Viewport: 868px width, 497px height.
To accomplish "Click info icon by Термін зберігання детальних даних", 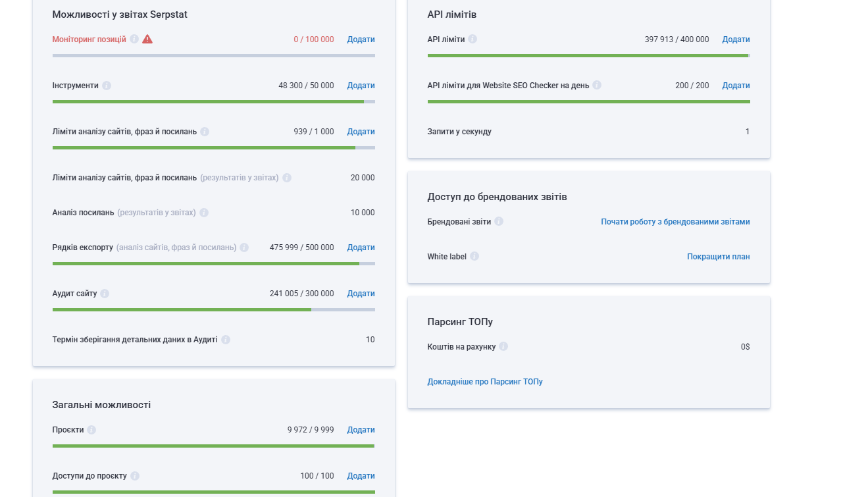I will point(226,340).
